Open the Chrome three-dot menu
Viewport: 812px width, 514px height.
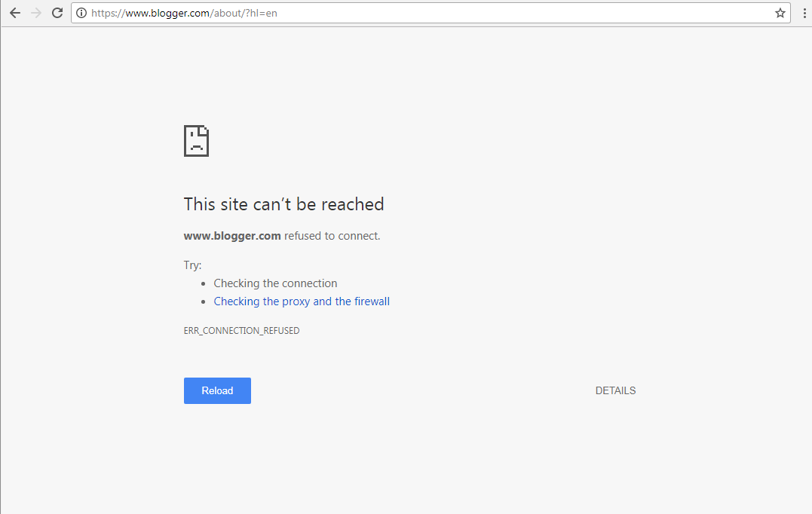[804, 13]
